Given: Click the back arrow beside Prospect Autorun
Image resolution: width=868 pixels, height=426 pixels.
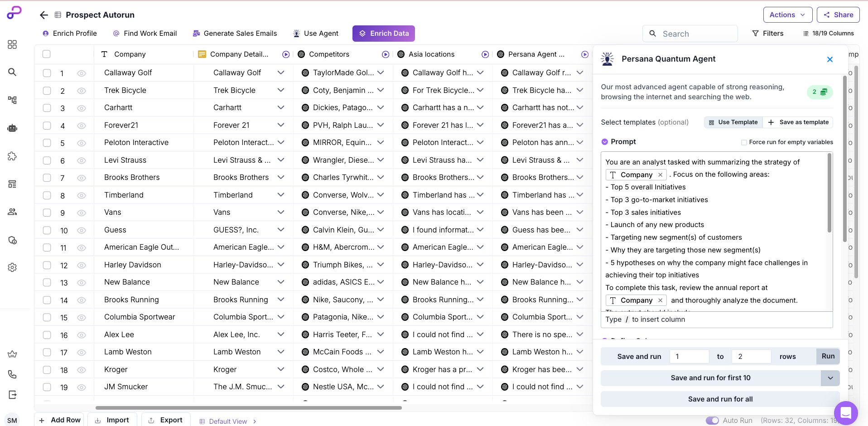Looking at the screenshot, I should click(x=44, y=15).
